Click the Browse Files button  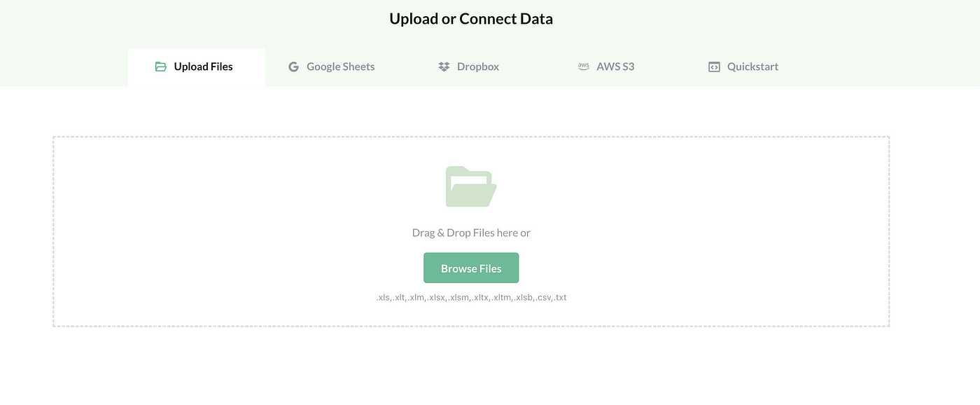471,268
